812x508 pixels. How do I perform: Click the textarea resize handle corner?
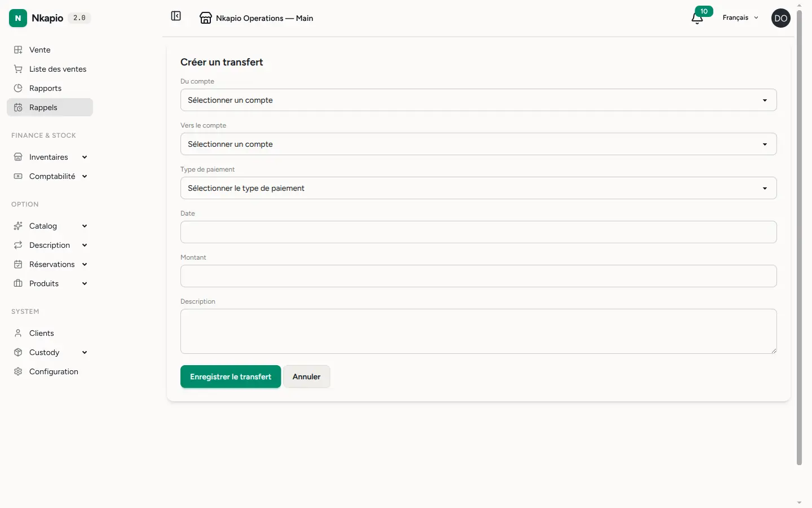[x=774, y=351]
